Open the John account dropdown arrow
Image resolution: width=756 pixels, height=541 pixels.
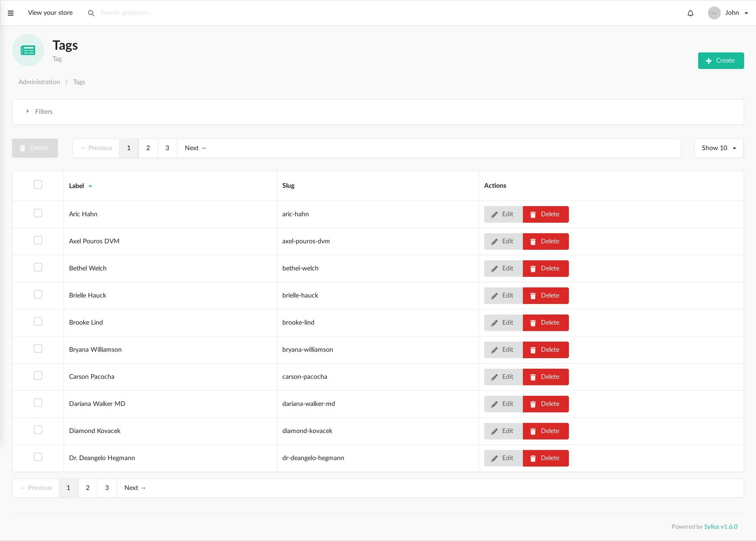(x=747, y=12)
